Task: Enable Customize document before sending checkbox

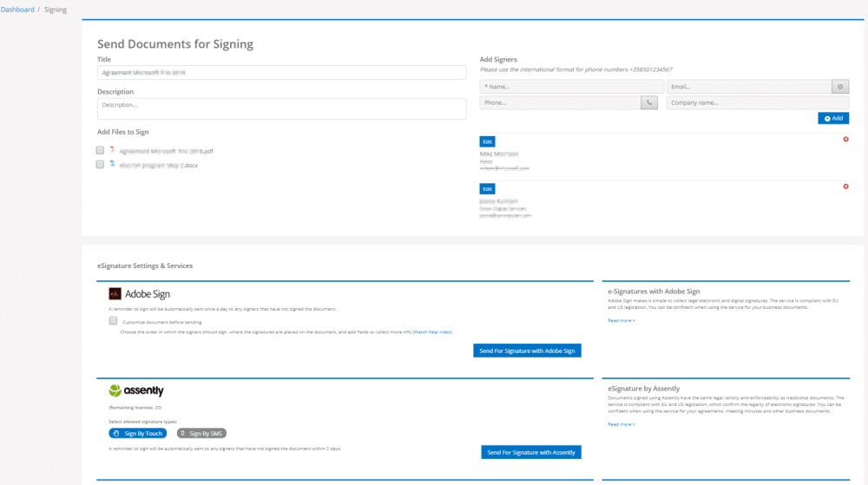Action: click(x=113, y=321)
